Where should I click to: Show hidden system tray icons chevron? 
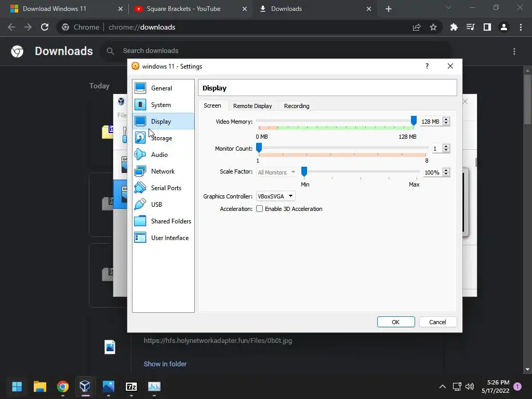coord(443,387)
